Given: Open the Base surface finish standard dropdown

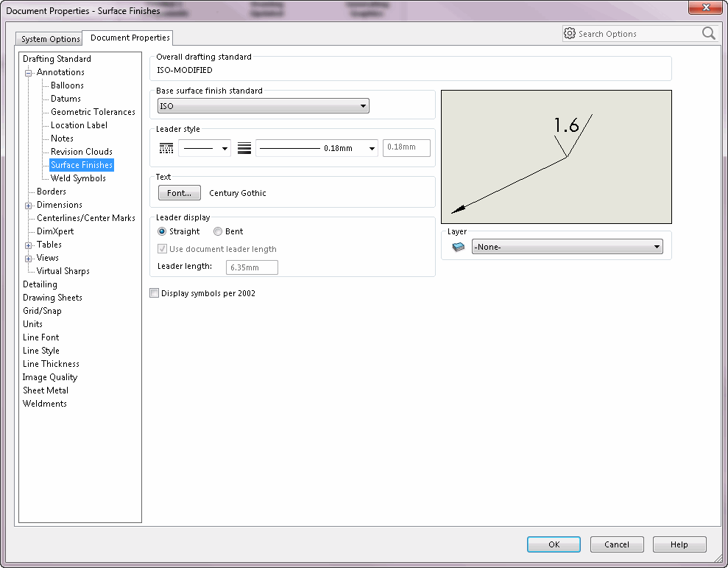Looking at the screenshot, I should pos(264,106).
